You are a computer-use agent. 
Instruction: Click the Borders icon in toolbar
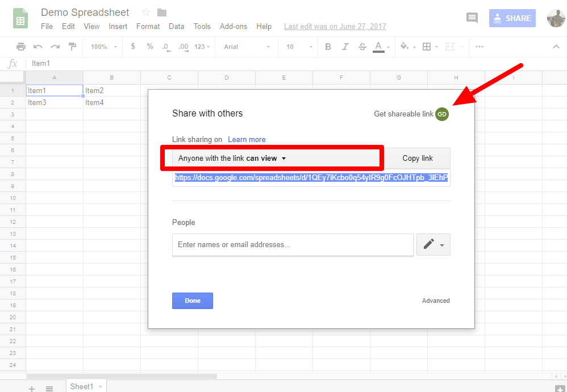427,47
